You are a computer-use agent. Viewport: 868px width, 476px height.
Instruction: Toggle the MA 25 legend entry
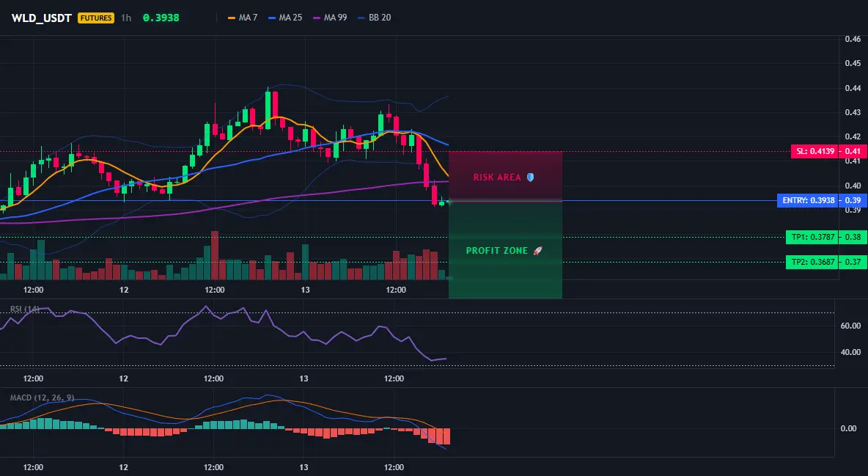tap(285, 18)
